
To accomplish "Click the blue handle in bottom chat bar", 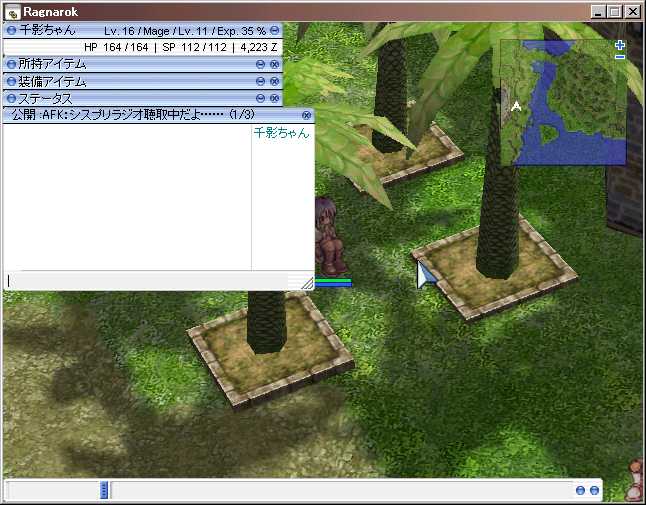I will point(104,490).
